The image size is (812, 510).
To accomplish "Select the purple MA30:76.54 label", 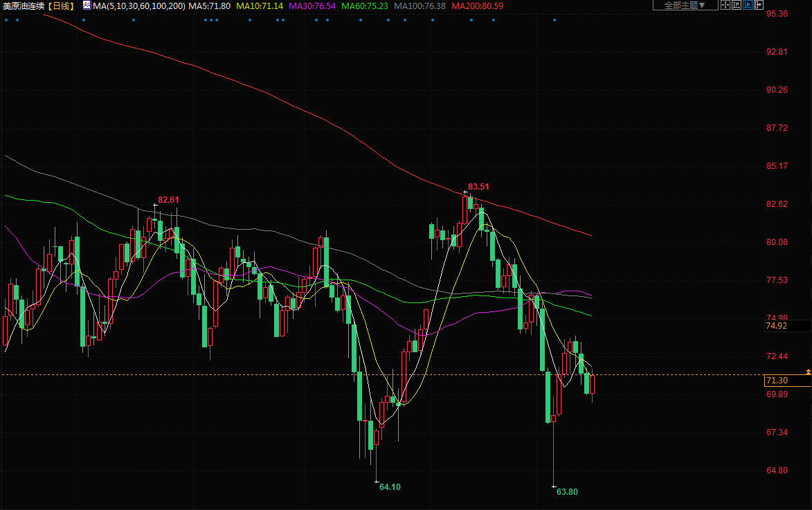I will pos(312,6).
